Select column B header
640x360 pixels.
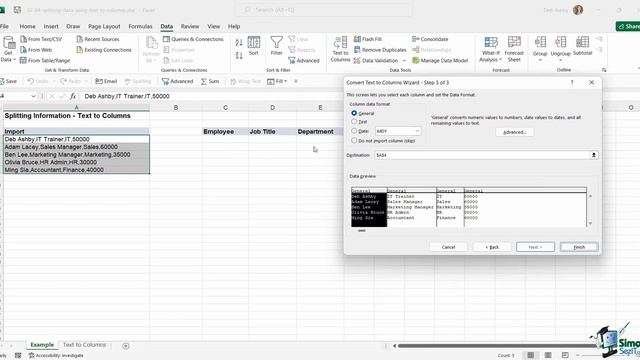176,108
